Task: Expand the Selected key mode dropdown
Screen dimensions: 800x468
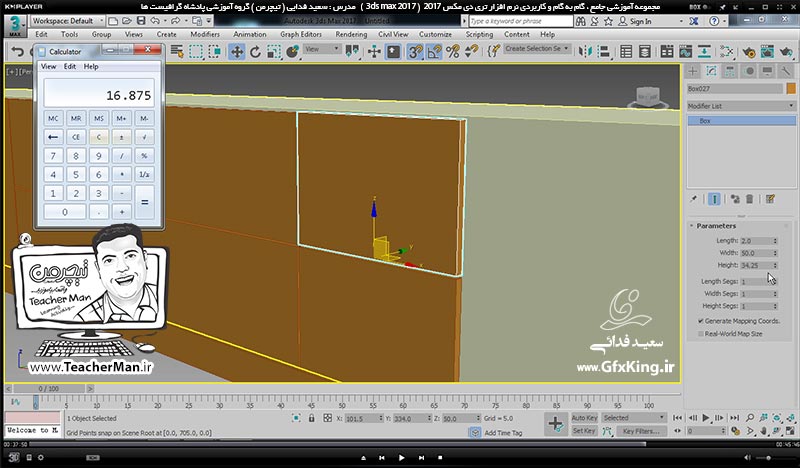Action: tap(634, 418)
